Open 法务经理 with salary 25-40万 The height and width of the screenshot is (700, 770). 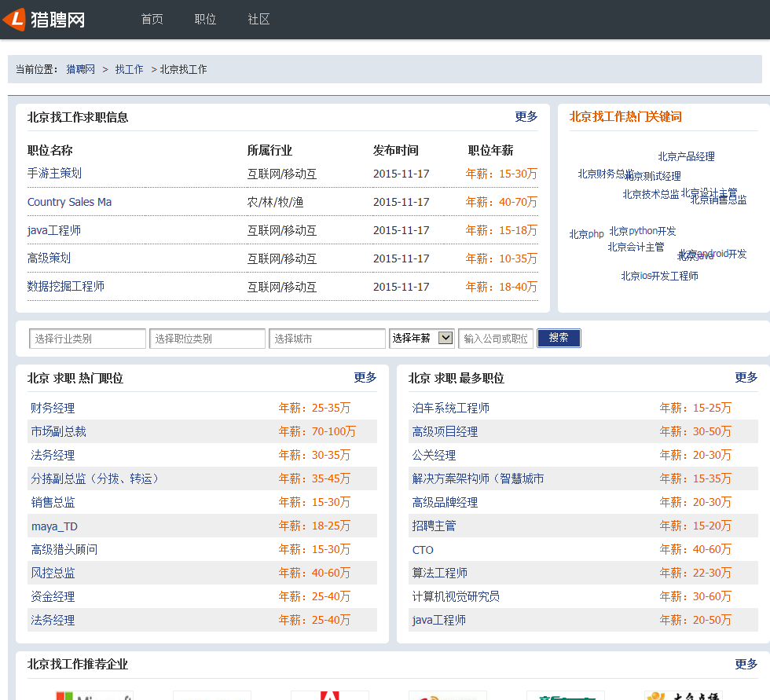click(53, 620)
